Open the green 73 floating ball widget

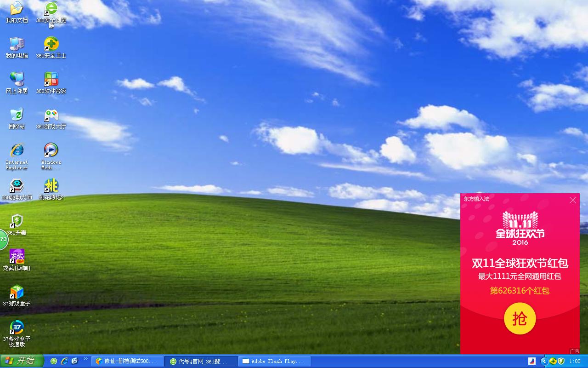tap(4, 239)
